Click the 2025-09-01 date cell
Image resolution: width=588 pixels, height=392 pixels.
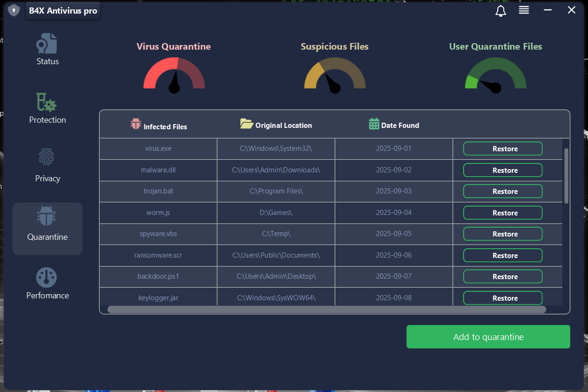[394, 148]
